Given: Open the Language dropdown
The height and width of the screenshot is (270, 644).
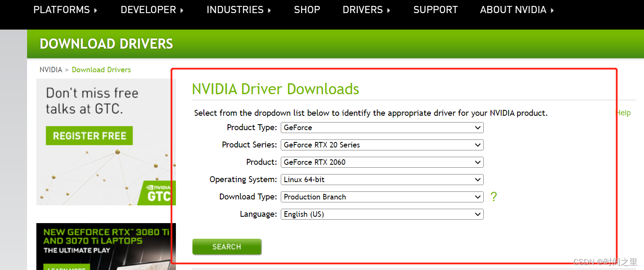Looking at the screenshot, I should point(382,214).
